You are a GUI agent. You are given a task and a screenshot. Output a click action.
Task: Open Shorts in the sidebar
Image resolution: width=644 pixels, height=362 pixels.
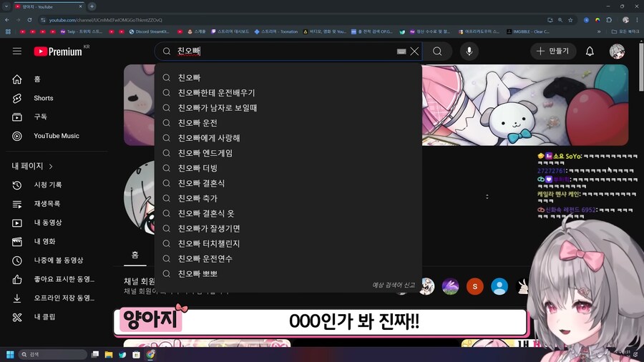pos(57,98)
